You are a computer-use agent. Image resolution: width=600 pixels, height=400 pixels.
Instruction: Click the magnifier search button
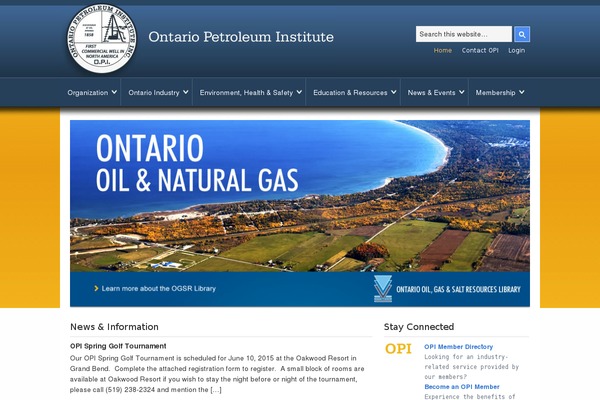coord(522,34)
